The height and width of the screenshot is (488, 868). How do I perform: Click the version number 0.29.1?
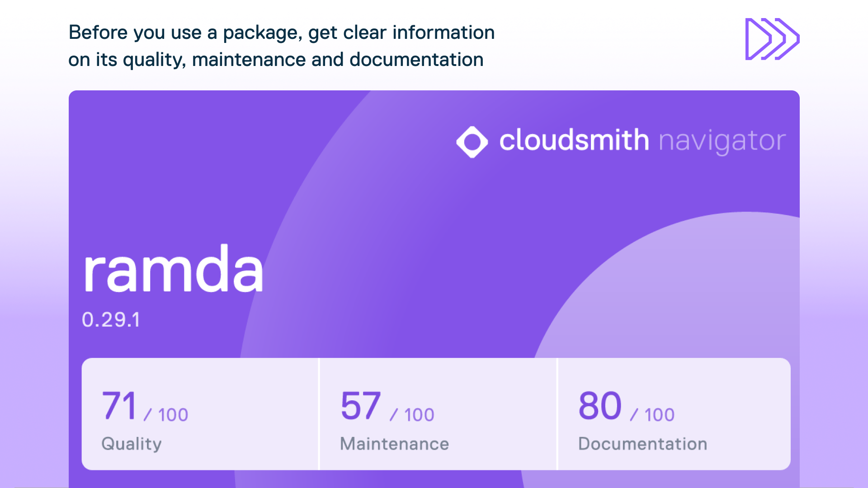pos(111,320)
